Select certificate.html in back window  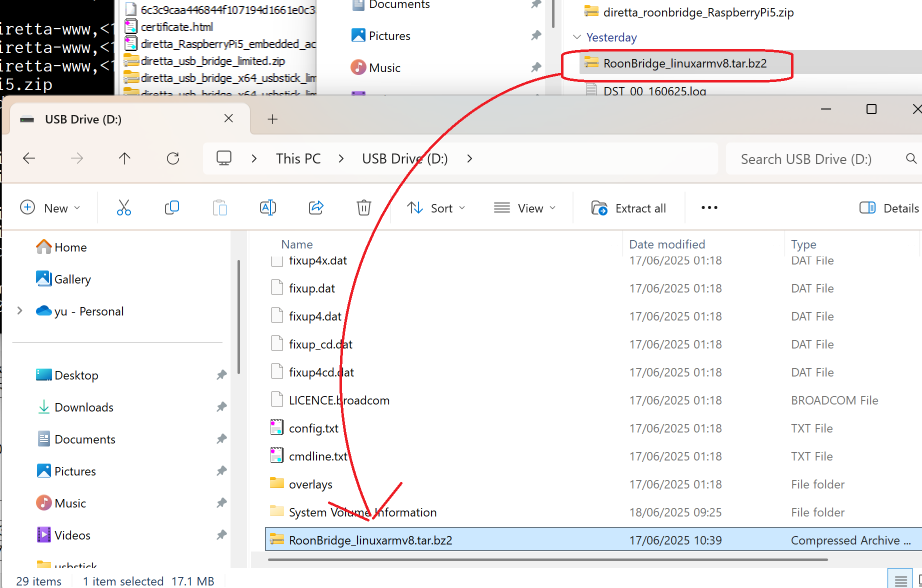pyautogui.click(x=176, y=26)
